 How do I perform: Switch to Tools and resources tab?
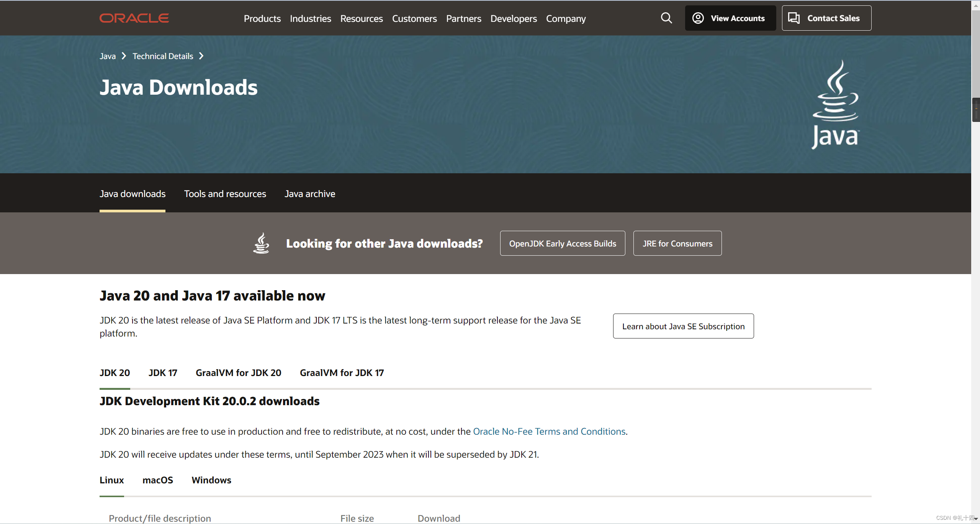pos(225,194)
